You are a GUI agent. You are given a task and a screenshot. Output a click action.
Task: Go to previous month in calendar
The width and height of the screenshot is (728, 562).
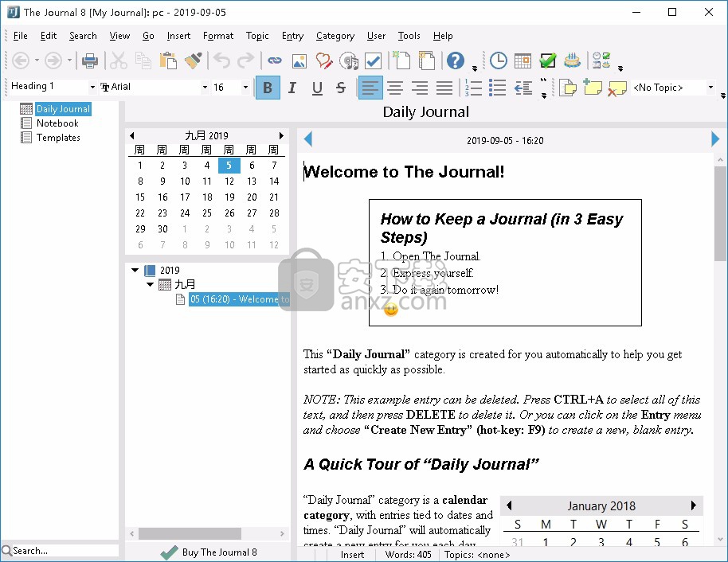click(x=132, y=135)
